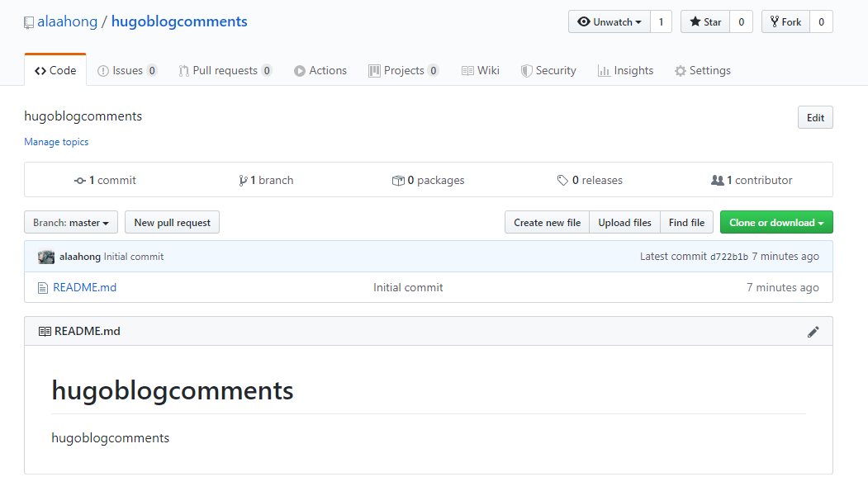This screenshot has height=491, width=868.
Task: Click the 7 minutes ago text in README.md row
Action: click(783, 287)
